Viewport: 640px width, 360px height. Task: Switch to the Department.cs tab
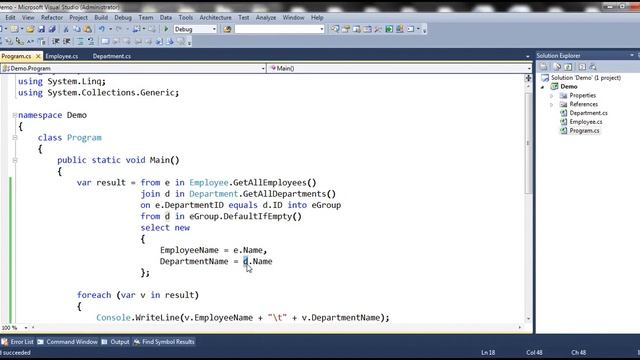[x=111, y=56]
